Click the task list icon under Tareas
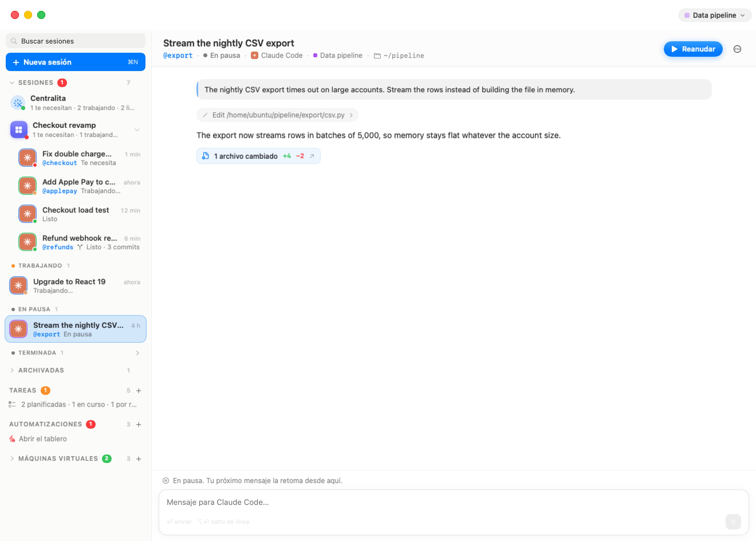This screenshot has width=756, height=541. pyautogui.click(x=12, y=404)
